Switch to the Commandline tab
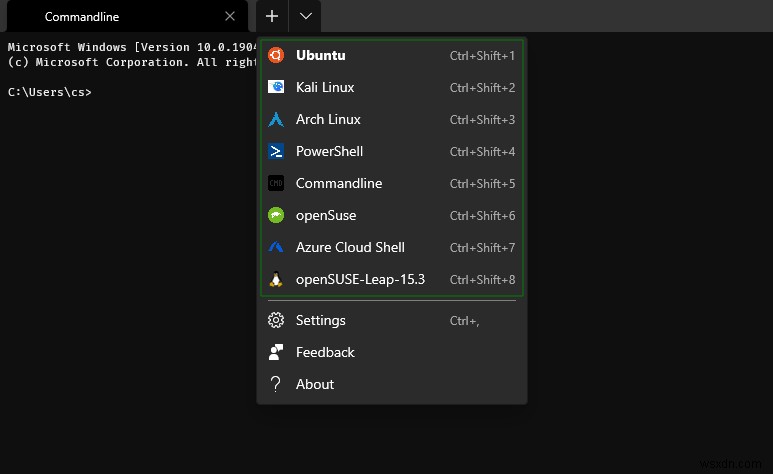 click(127, 16)
